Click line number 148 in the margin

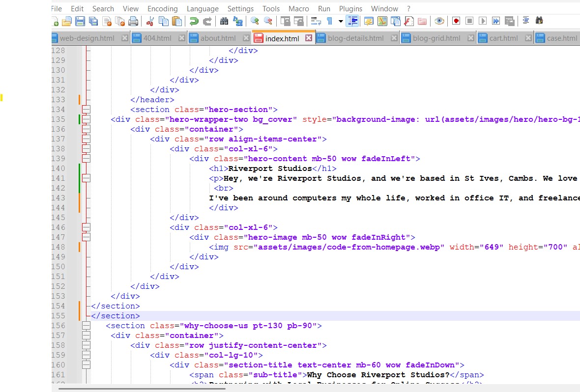(x=58, y=247)
